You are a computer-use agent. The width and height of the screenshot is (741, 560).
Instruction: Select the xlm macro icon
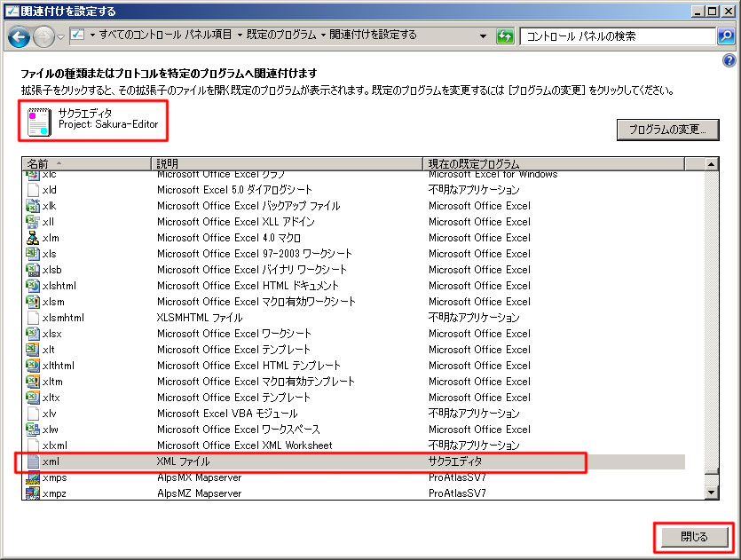coord(33,238)
